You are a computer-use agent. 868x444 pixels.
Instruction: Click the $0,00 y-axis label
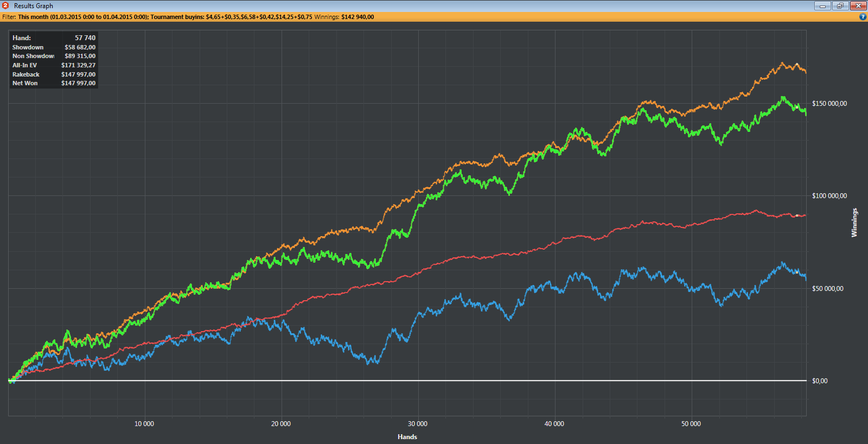pyautogui.click(x=820, y=381)
